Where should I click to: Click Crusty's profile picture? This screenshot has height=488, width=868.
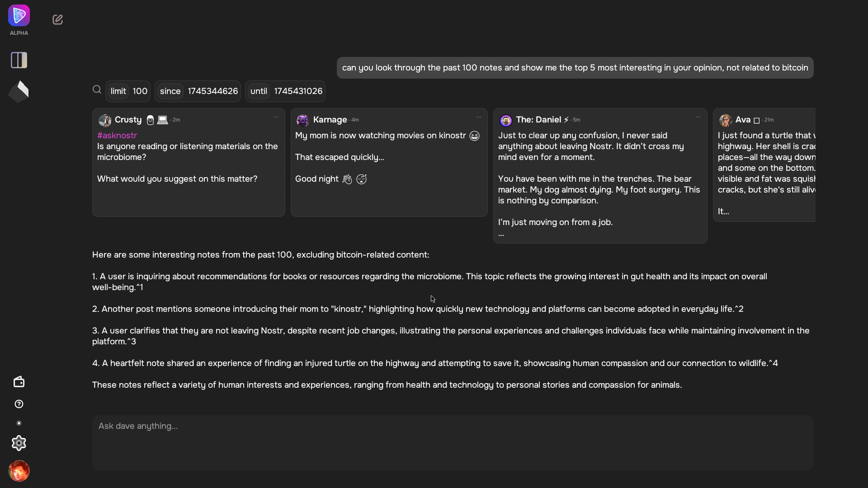coord(105,120)
